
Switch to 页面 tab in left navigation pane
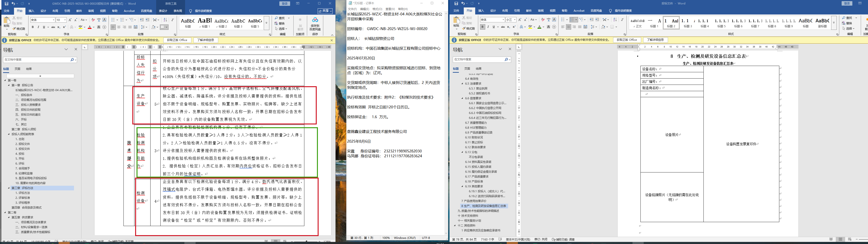click(x=18, y=69)
